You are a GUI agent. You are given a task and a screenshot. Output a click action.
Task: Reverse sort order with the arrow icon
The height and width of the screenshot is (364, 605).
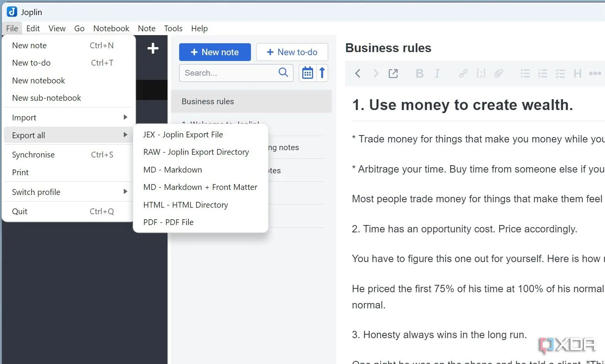click(x=322, y=73)
